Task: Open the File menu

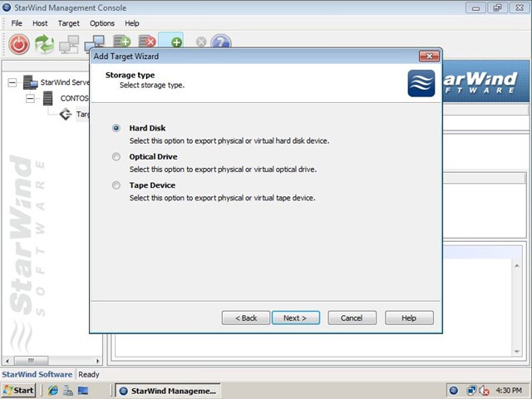Action: pyautogui.click(x=17, y=23)
